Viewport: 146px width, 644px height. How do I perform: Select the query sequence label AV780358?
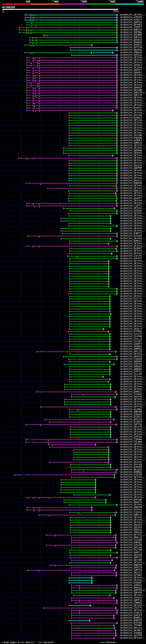tap(8, 7)
